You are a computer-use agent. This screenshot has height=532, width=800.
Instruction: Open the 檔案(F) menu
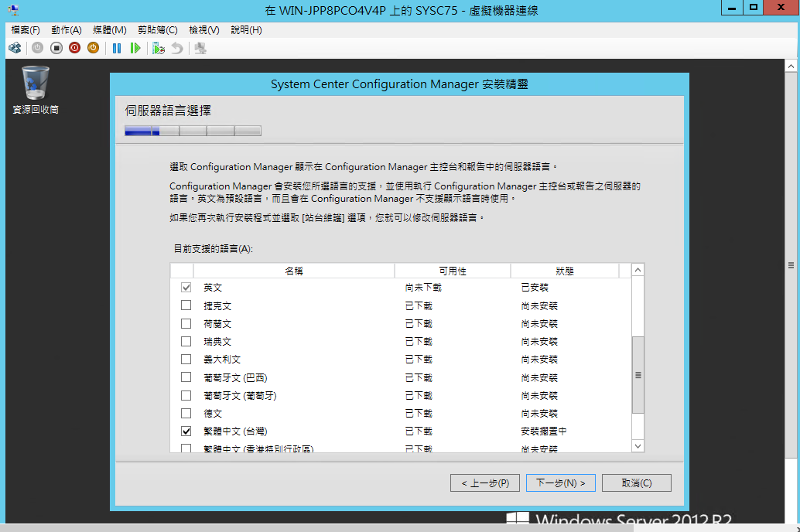pos(26,30)
